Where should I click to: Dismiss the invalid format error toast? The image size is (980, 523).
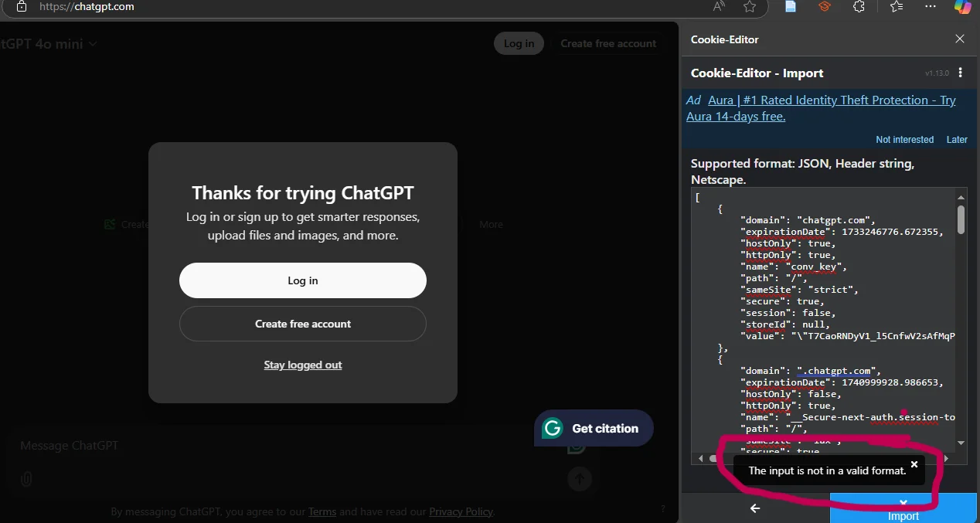(x=914, y=464)
